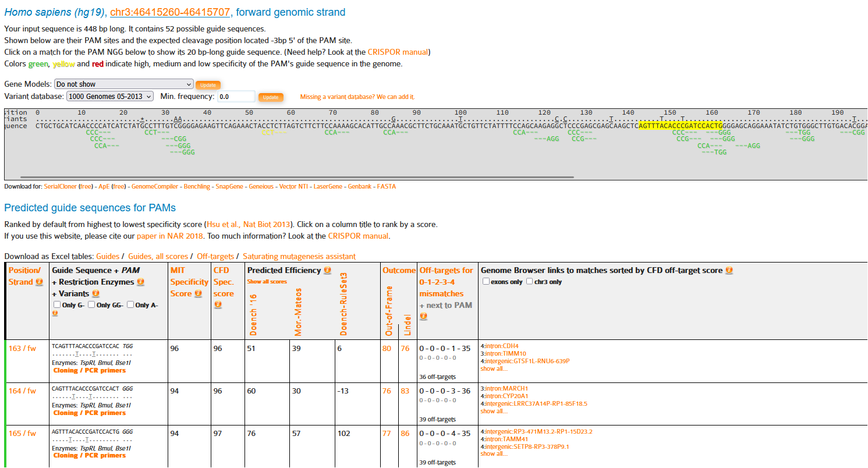Viewport: 868px width, 468px height.
Task: Enable the Only GG- checkbox
Action: (91, 304)
